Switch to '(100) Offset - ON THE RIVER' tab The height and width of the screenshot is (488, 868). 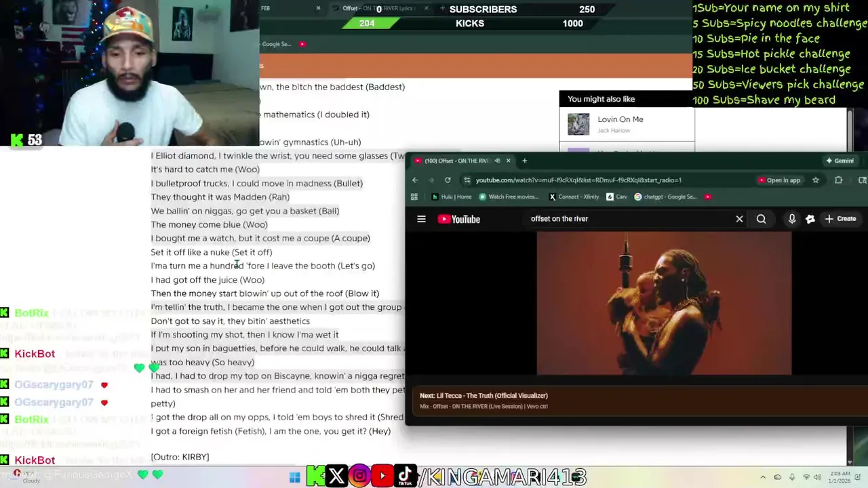(x=456, y=161)
